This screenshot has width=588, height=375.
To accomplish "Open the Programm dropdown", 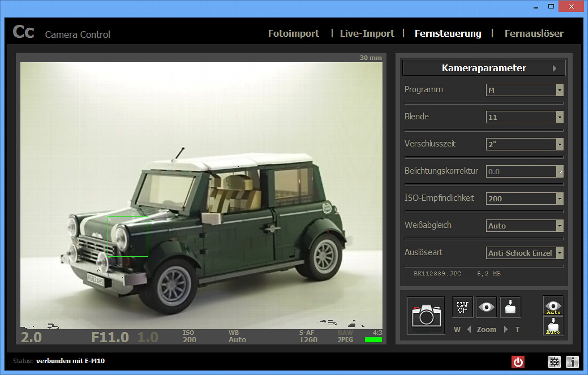I will tap(524, 90).
